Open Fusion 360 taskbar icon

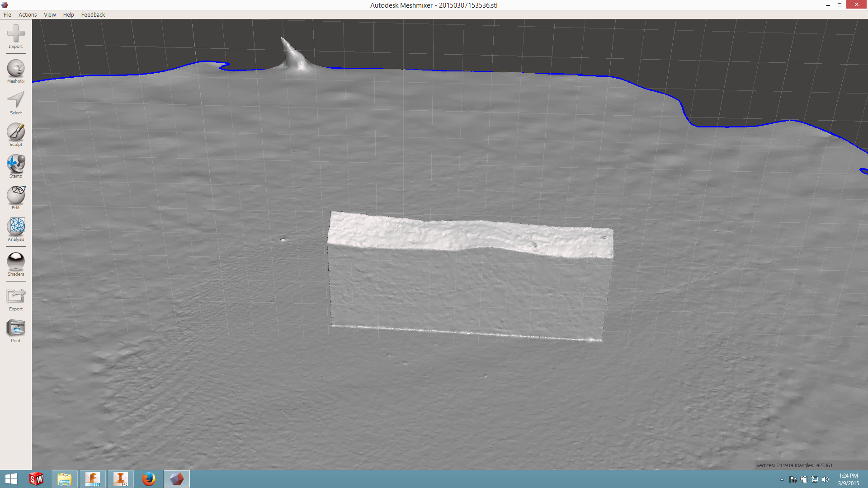93,479
